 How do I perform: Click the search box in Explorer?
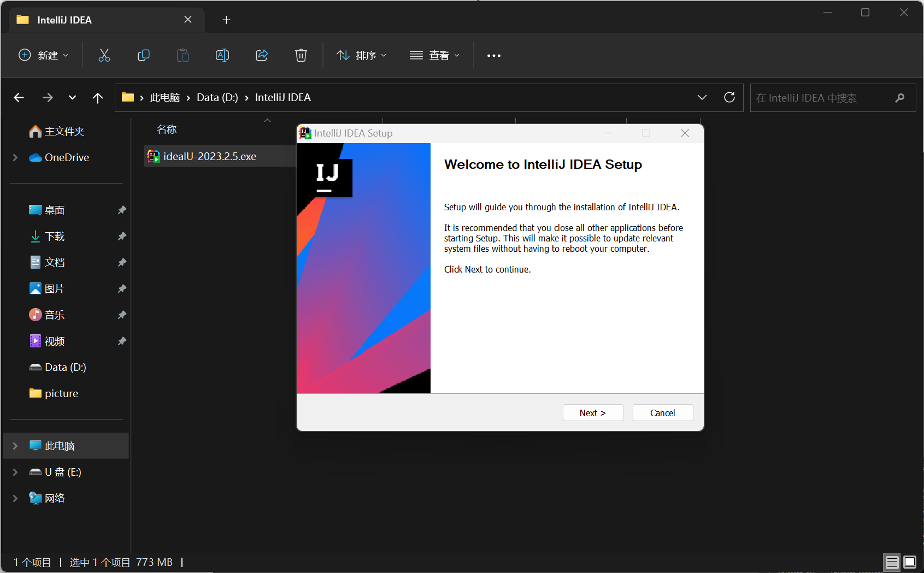(x=833, y=98)
